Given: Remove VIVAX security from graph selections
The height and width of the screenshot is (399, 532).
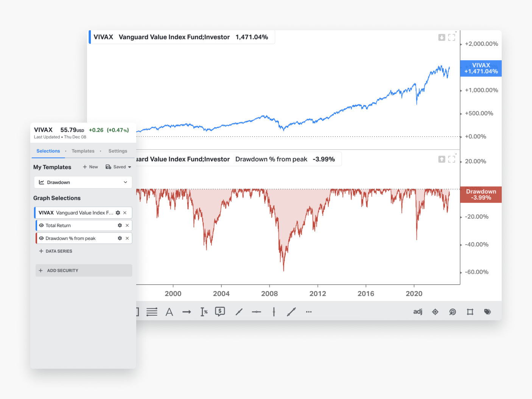Looking at the screenshot, I should [x=125, y=213].
